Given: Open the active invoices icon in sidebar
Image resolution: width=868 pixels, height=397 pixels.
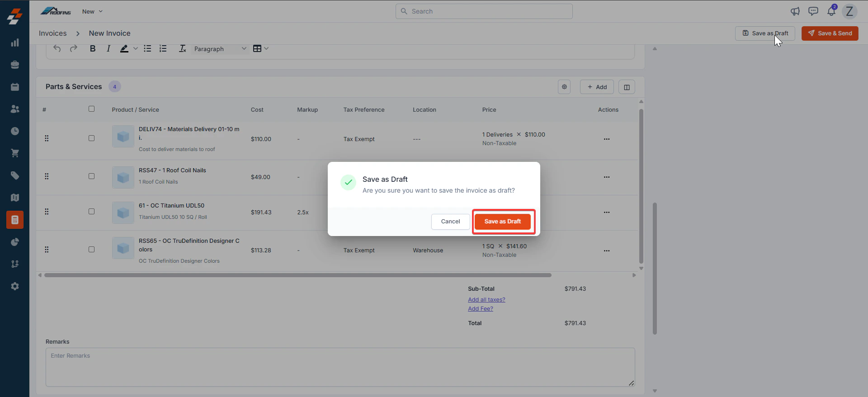Looking at the screenshot, I should pos(15,220).
